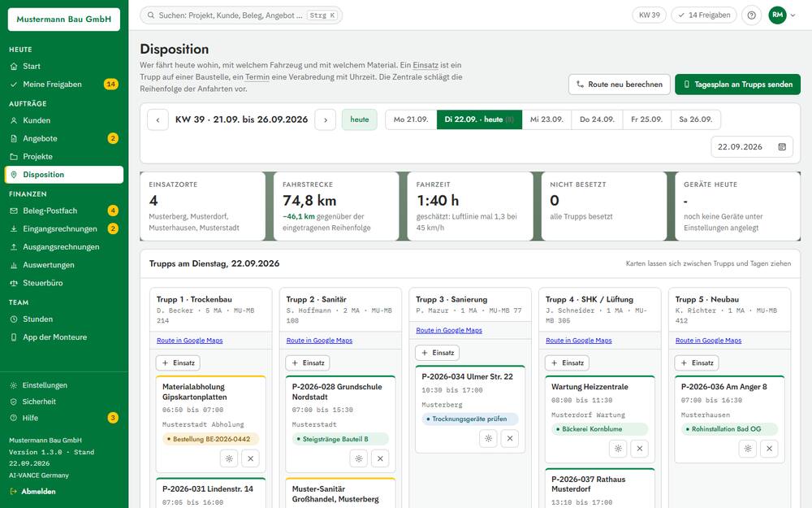Open Steuerbüro in sidebar
812x508 pixels.
(x=64, y=283)
